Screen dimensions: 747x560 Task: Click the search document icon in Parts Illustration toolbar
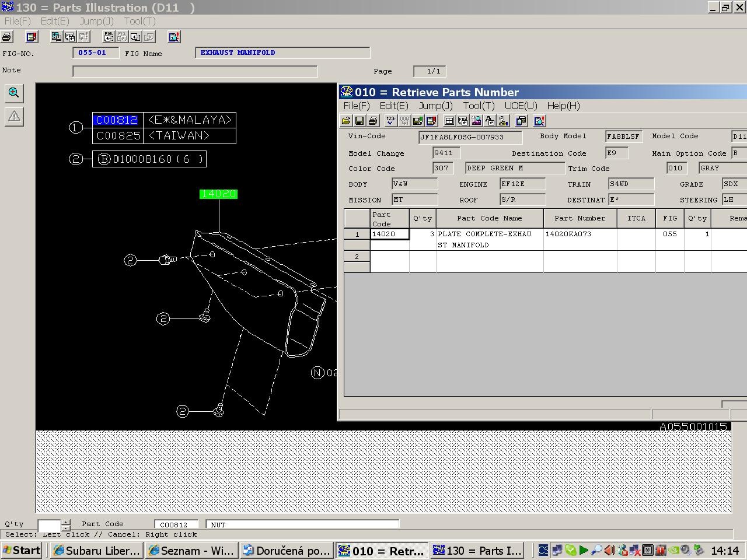(x=174, y=37)
